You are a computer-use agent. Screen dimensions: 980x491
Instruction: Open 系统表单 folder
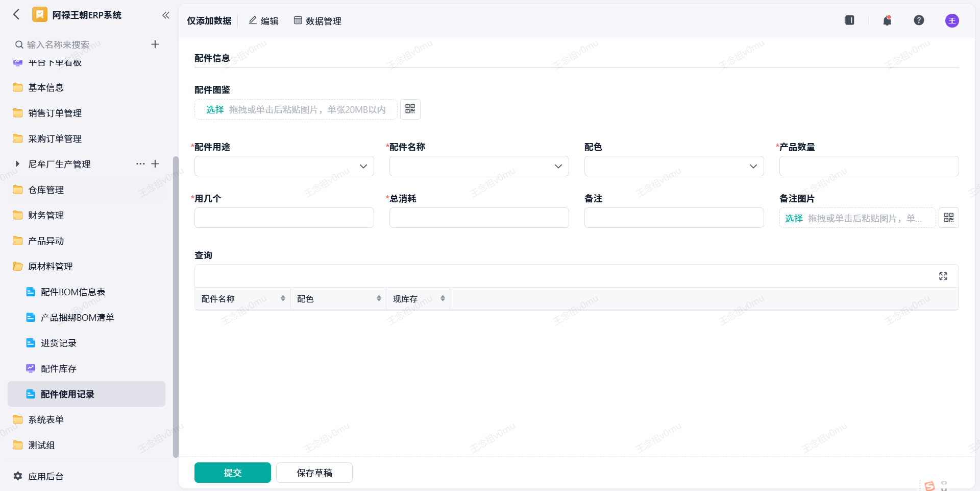click(87, 419)
